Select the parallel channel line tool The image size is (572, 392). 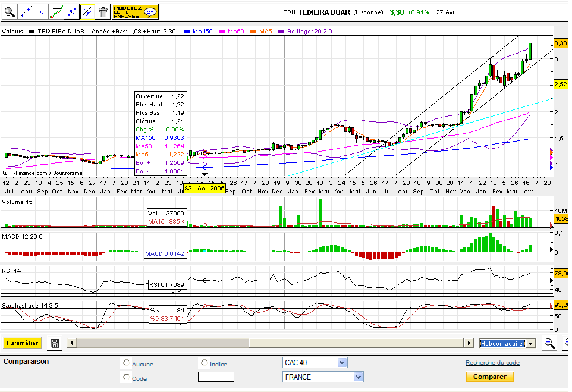pyautogui.click(x=87, y=11)
